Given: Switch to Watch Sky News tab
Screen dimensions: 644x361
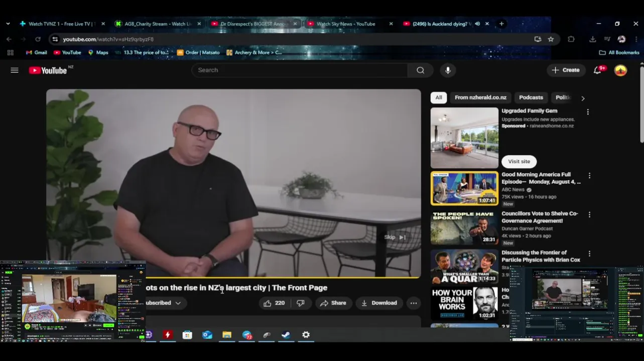Looking at the screenshot, I should pyautogui.click(x=345, y=24).
